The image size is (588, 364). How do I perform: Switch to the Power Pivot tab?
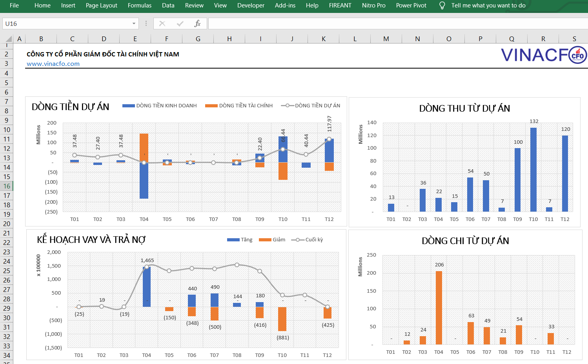click(x=411, y=5)
